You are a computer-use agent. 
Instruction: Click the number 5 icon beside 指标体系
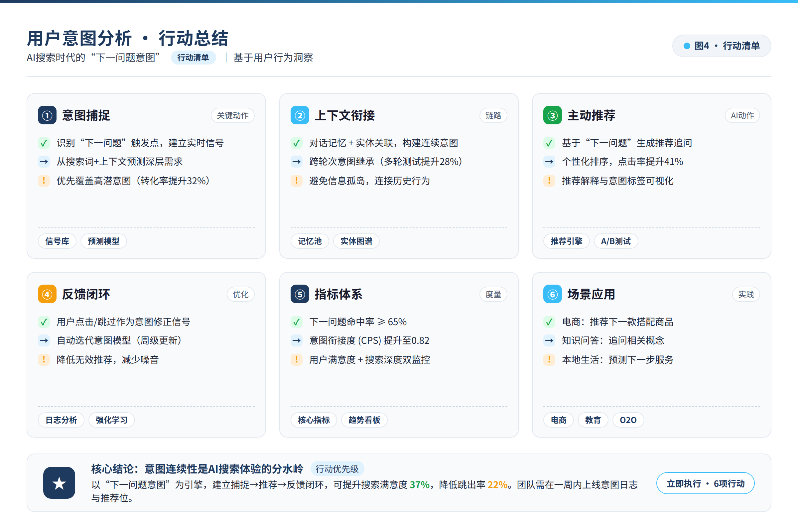[x=300, y=294]
